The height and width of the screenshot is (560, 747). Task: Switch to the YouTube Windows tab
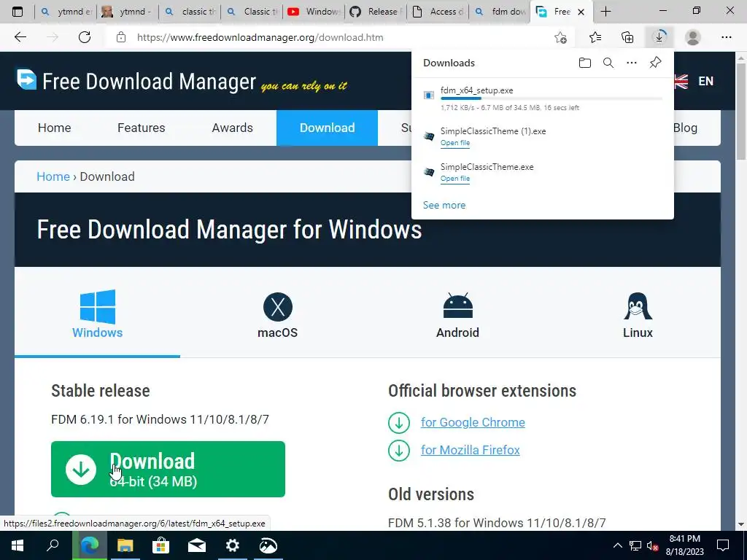point(314,12)
